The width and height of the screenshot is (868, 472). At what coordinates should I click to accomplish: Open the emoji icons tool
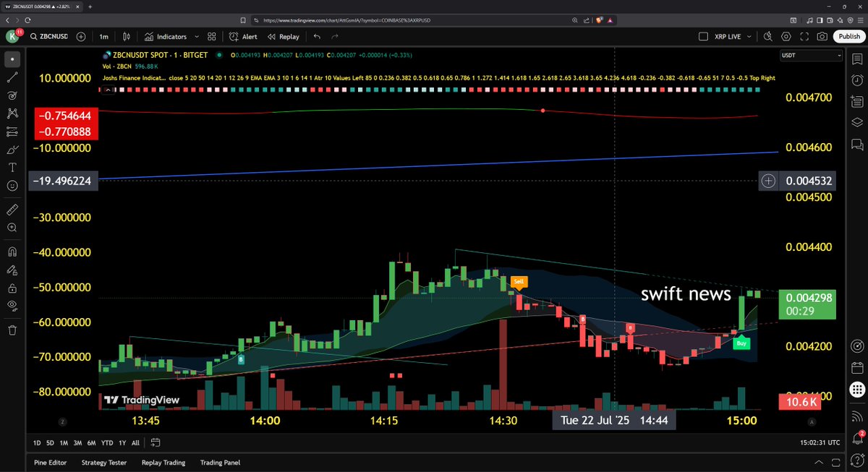tap(12, 186)
